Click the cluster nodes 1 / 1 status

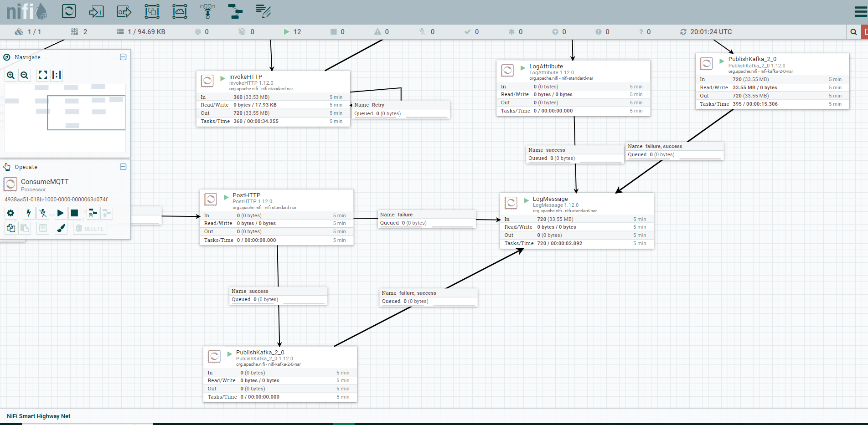point(34,32)
